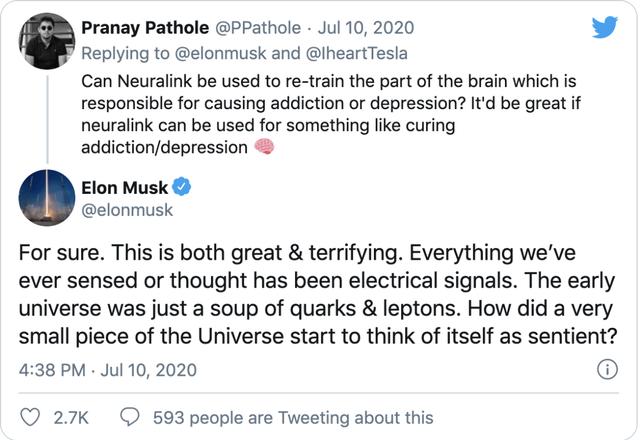Viewport: 640px width, 440px height.
Task: Click the Twitter bird logo
Action: 604,27
